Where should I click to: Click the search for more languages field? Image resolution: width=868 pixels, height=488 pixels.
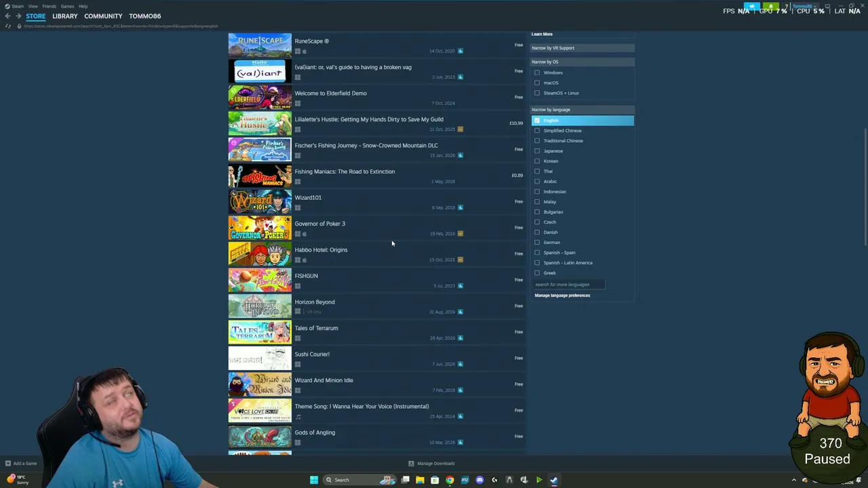click(x=569, y=285)
